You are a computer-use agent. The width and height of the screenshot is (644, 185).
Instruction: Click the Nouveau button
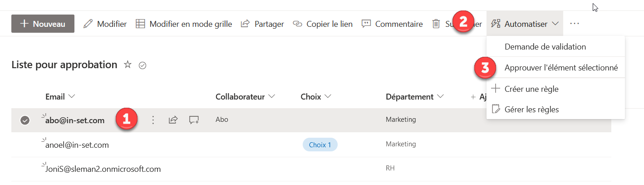(43, 24)
